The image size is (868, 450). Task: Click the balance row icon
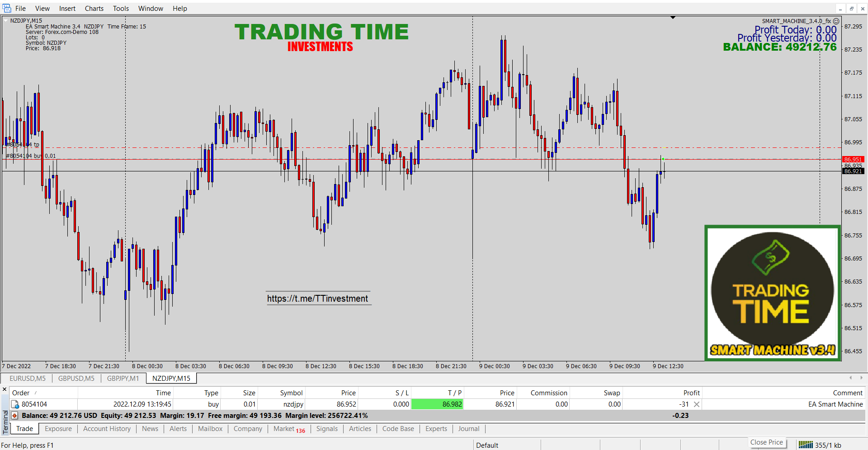[x=15, y=416]
